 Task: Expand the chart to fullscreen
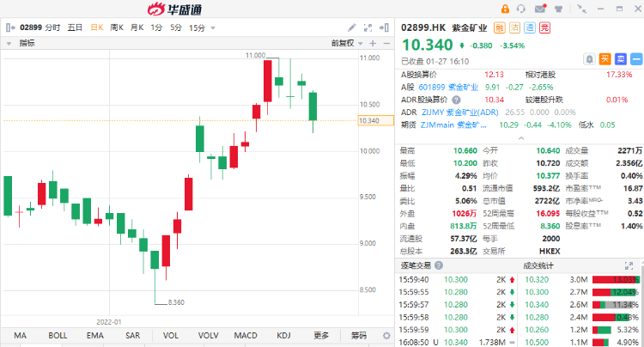[x=368, y=27]
